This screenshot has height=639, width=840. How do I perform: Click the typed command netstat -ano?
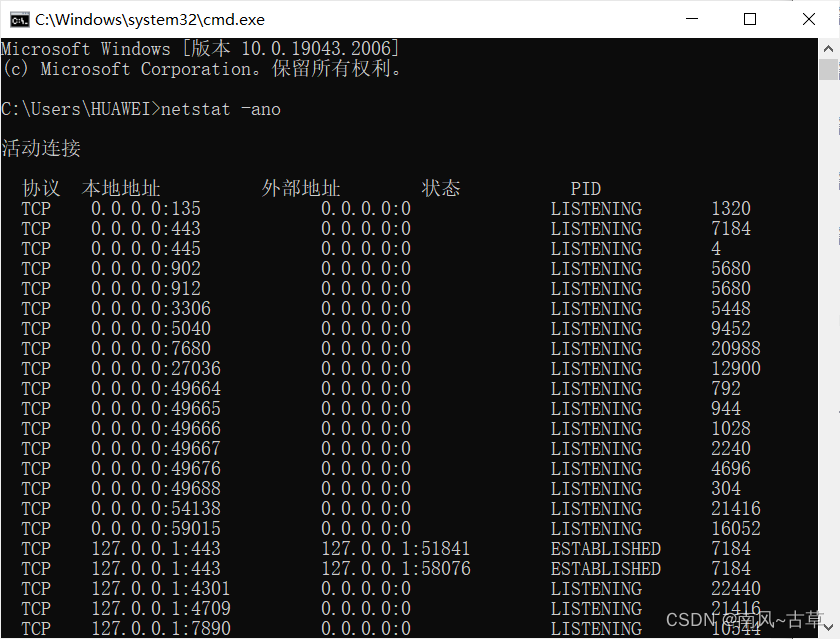tap(221, 109)
